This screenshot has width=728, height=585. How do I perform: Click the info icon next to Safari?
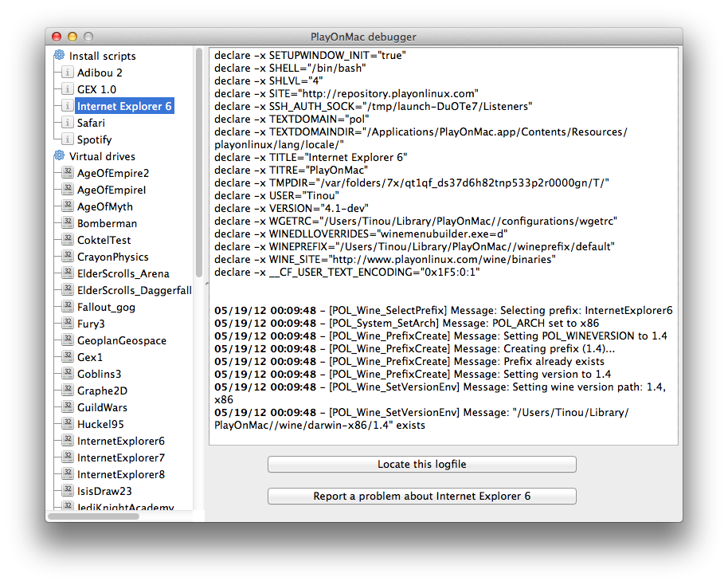pyautogui.click(x=67, y=123)
